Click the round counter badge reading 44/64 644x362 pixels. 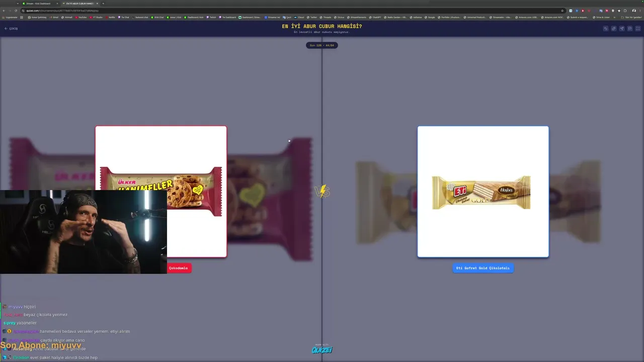coord(322,45)
